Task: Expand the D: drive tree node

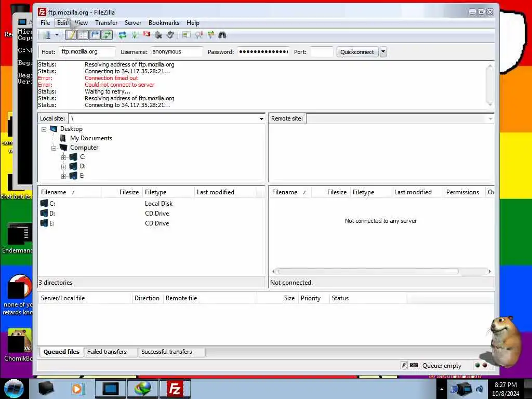Action: click(63, 167)
